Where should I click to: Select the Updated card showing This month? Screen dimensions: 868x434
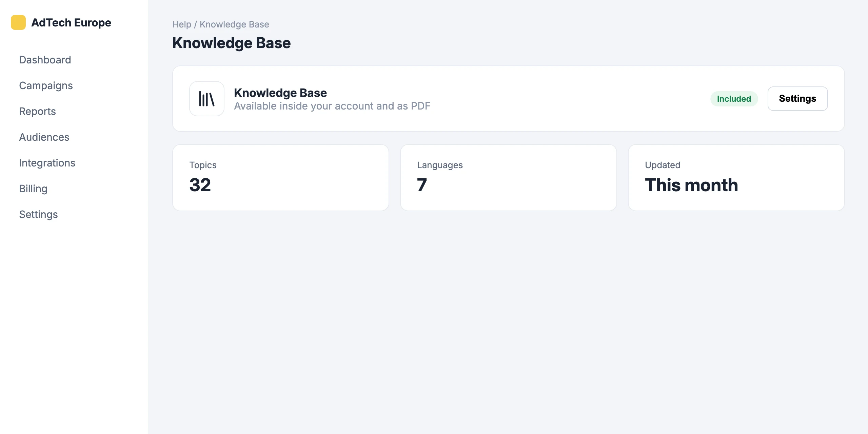pos(736,178)
